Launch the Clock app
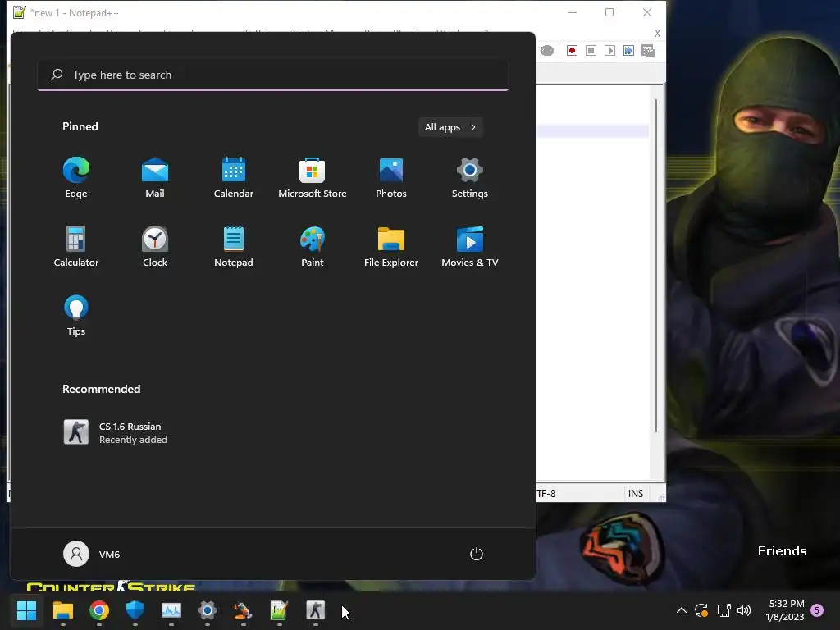 pyautogui.click(x=155, y=246)
